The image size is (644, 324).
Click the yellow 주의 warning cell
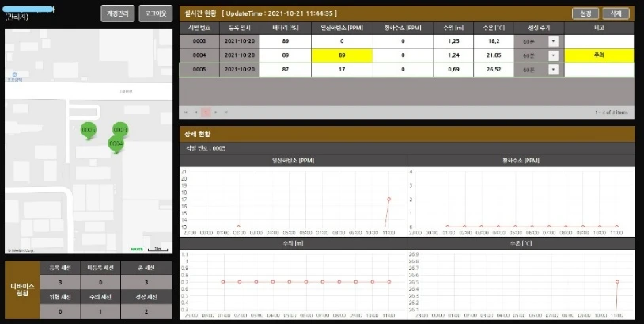[599, 55]
